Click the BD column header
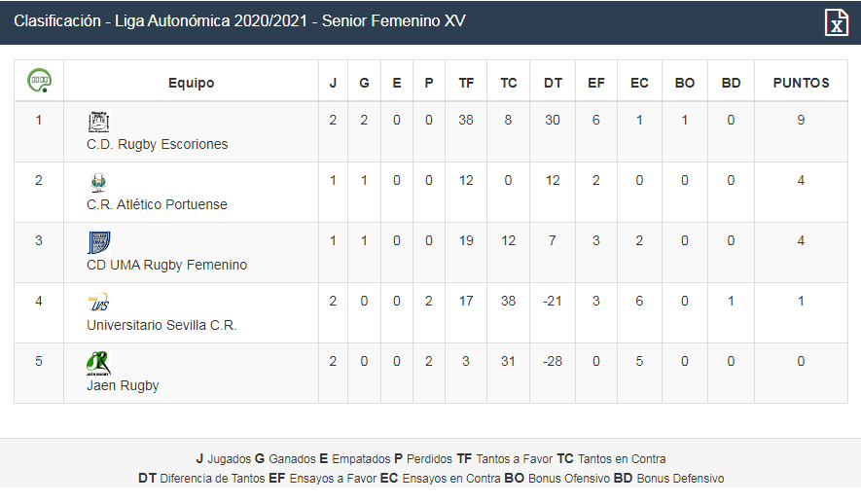The width and height of the screenshot is (861, 504). 731,83
